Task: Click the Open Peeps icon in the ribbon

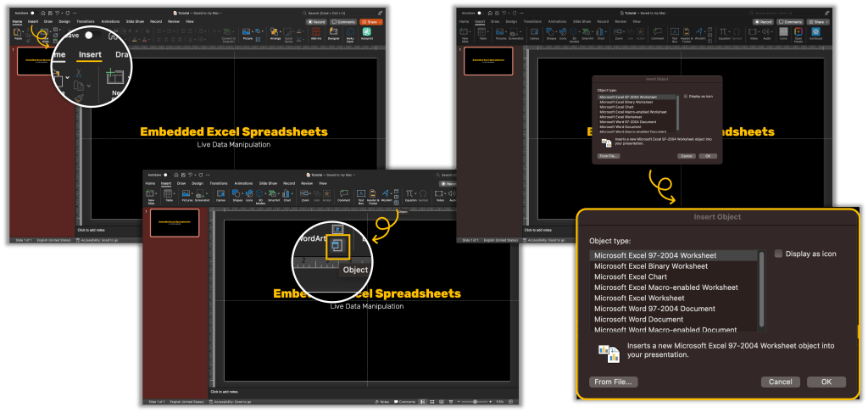Action: pyautogui.click(x=799, y=34)
